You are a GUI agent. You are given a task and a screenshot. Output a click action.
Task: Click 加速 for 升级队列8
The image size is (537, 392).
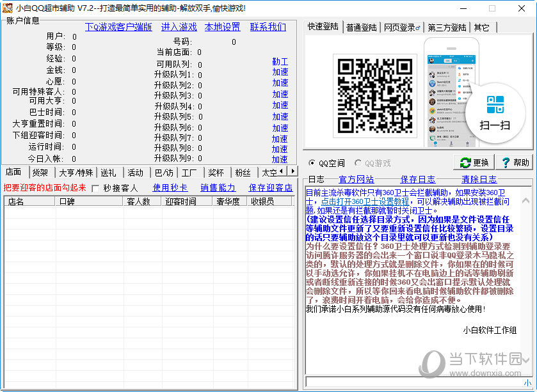[x=280, y=149]
